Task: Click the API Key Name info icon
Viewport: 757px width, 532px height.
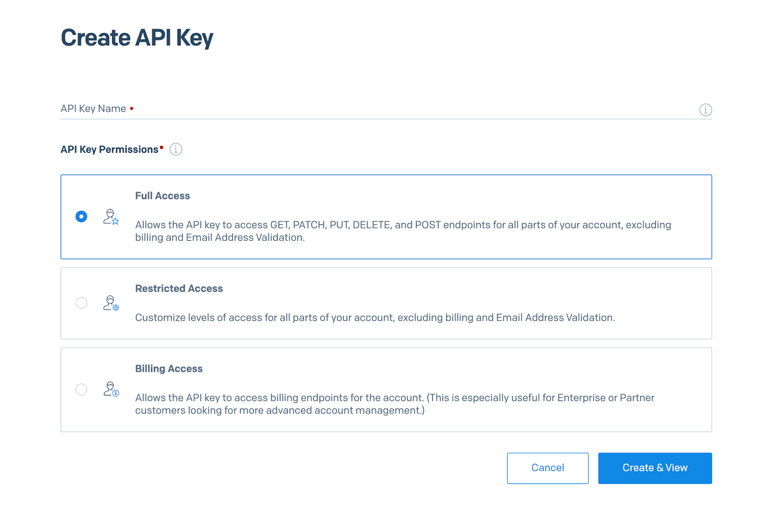Action: pyautogui.click(x=705, y=110)
